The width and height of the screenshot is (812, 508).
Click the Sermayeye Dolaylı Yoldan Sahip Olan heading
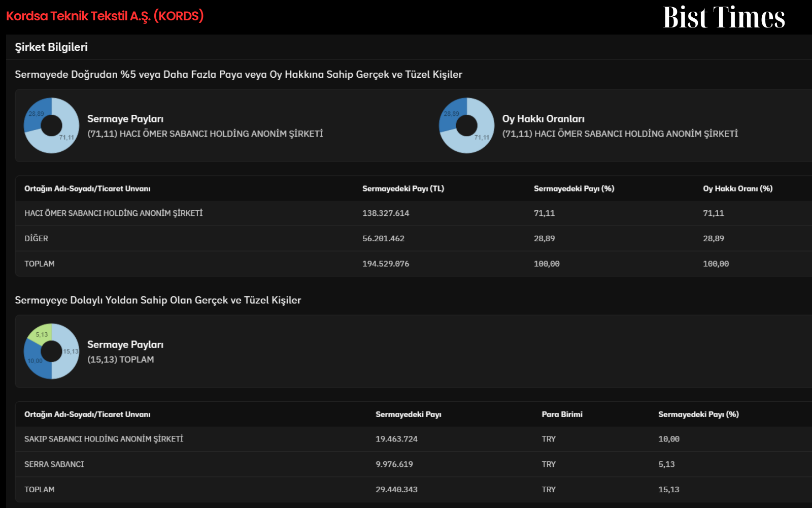click(158, 300)
